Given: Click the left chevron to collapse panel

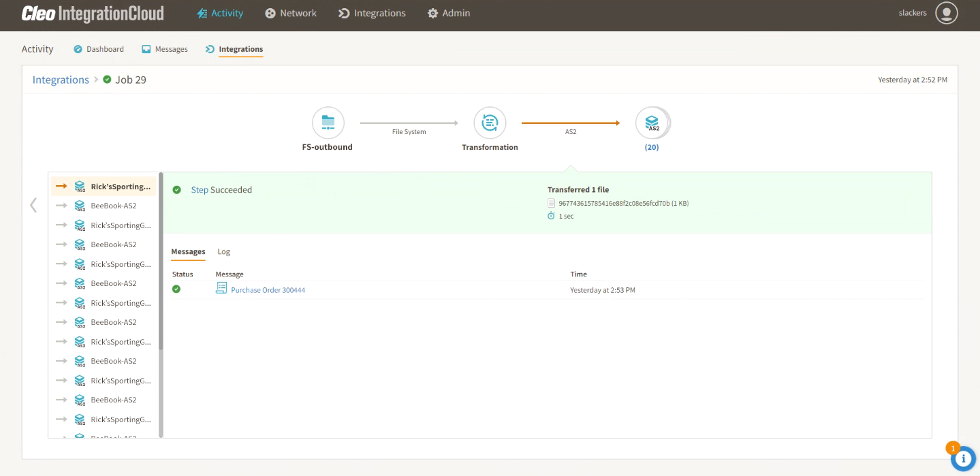Looking at the screenshot, I should (33, 205).
